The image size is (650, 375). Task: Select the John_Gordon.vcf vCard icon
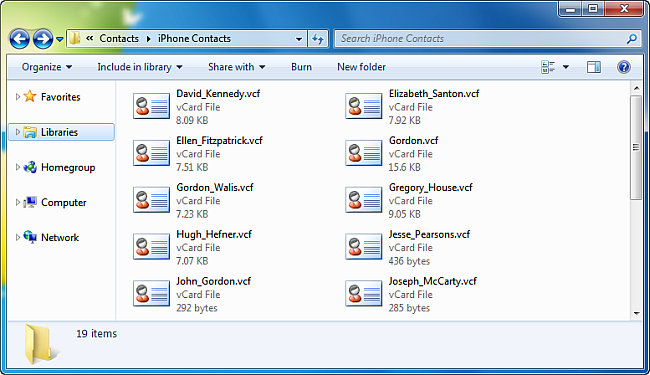[x=151, y=293]
